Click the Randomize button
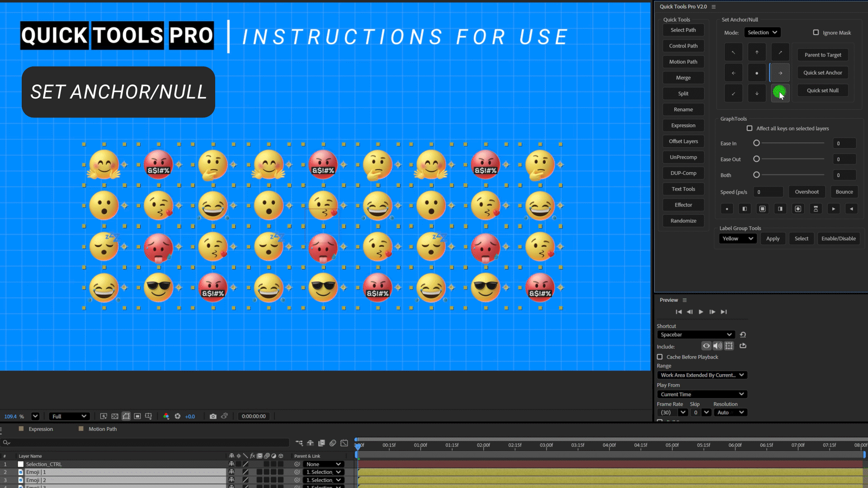This screenshot has height=488, width=868. (683, 221)
